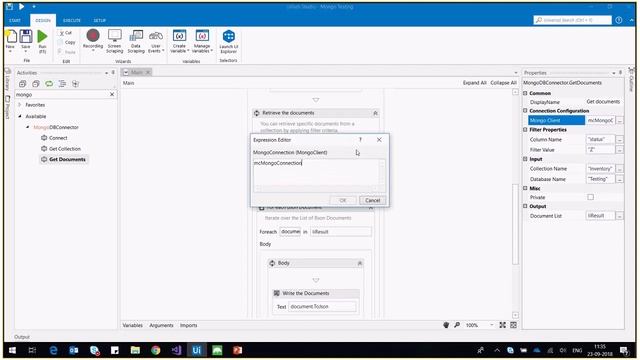Screen dimensions: 640x360
Task: Open the Manage Variables dropdown
Action: click(x=202, y=41)
